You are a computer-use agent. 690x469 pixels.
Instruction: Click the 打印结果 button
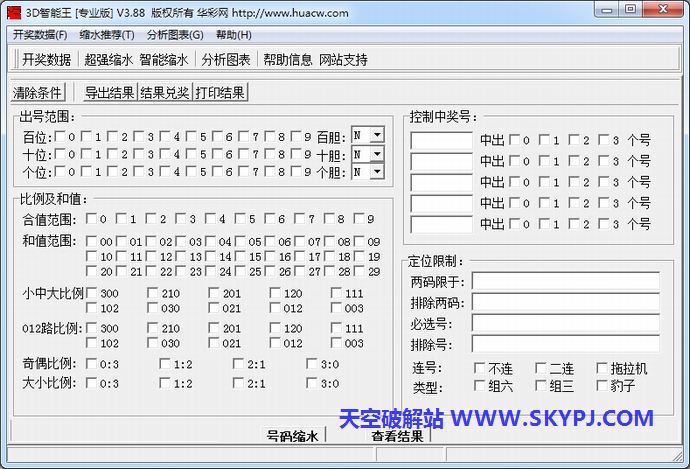[220, 93]
